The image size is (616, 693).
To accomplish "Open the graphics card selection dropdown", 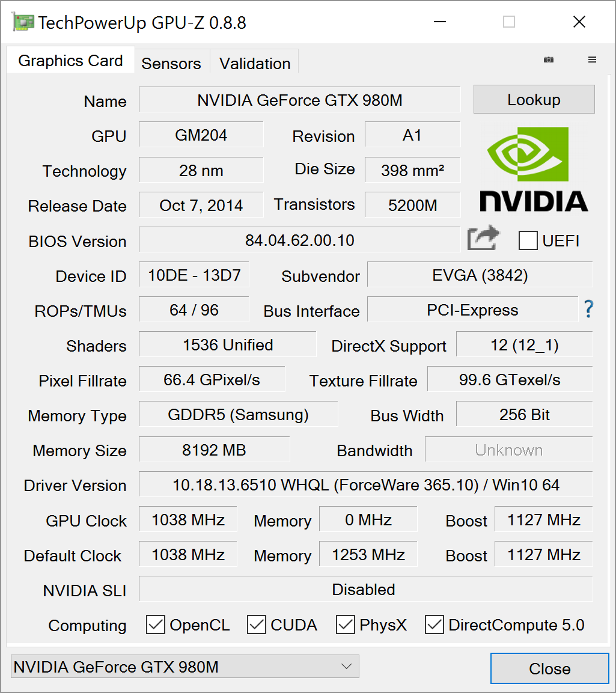I will tap(184, 667).
